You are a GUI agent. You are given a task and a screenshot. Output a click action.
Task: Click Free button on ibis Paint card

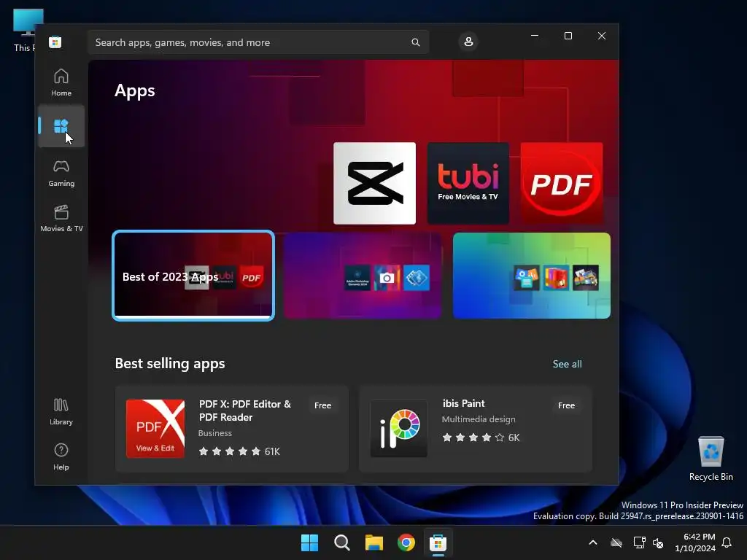tap(566, 405)
